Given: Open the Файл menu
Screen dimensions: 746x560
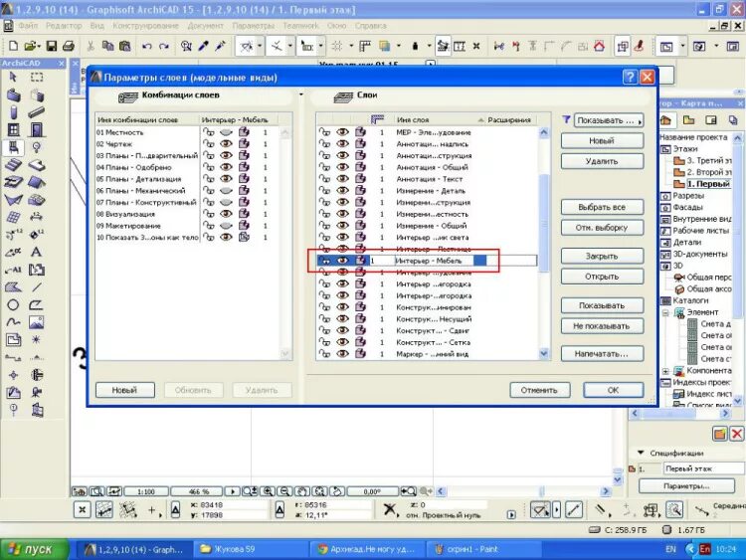Looking at the screenshot, I should tap(28, 26).
